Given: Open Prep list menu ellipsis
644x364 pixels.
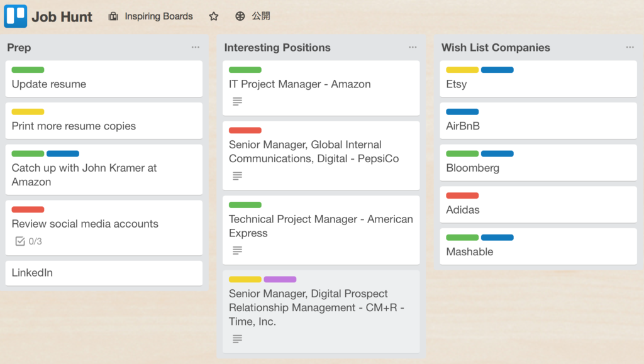Looking at the screenshot, I should (196, 47).
